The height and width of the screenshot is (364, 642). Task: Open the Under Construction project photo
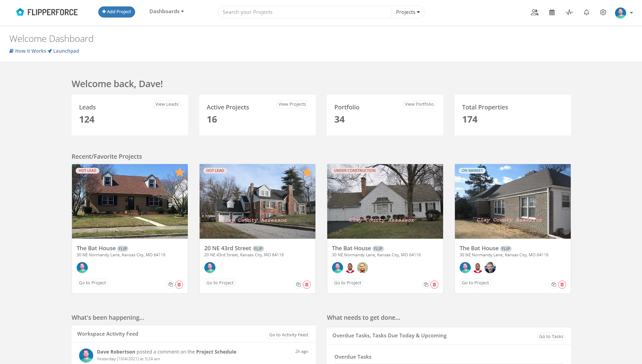[x=385, y=201]
